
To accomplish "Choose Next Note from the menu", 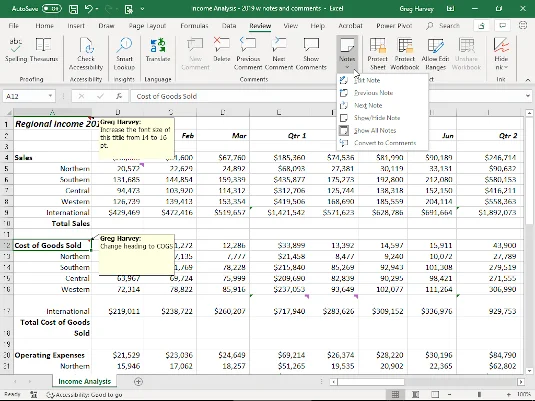I will [x=382, y=105].
